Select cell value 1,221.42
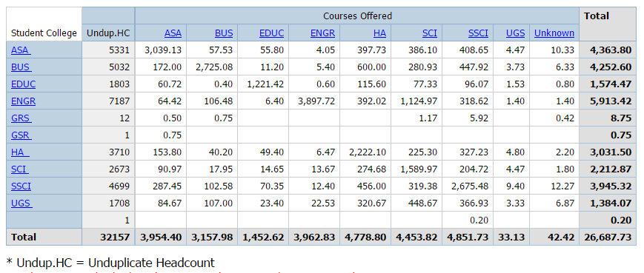 pyautogui.click(x=265, y=84)
